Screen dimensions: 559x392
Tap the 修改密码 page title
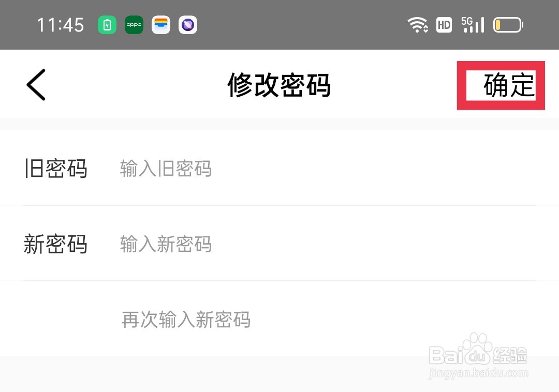click(x=279, y=85)
